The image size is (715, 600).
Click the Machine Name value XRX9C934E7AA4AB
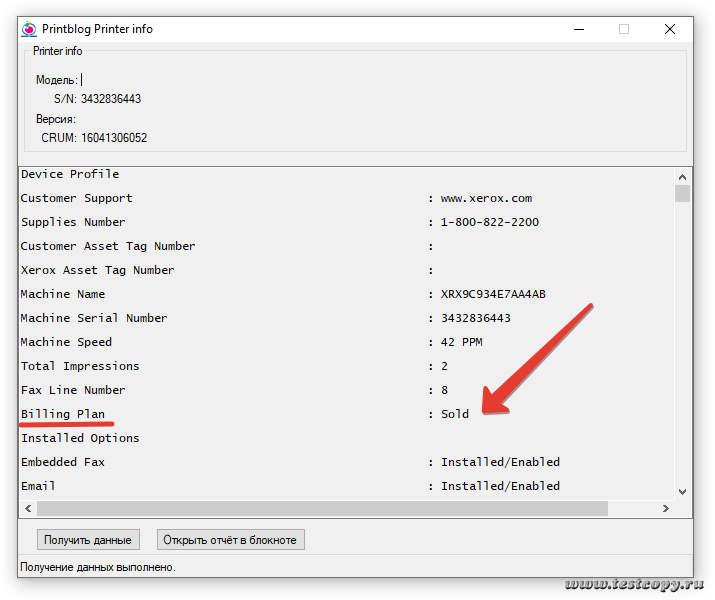493,294
